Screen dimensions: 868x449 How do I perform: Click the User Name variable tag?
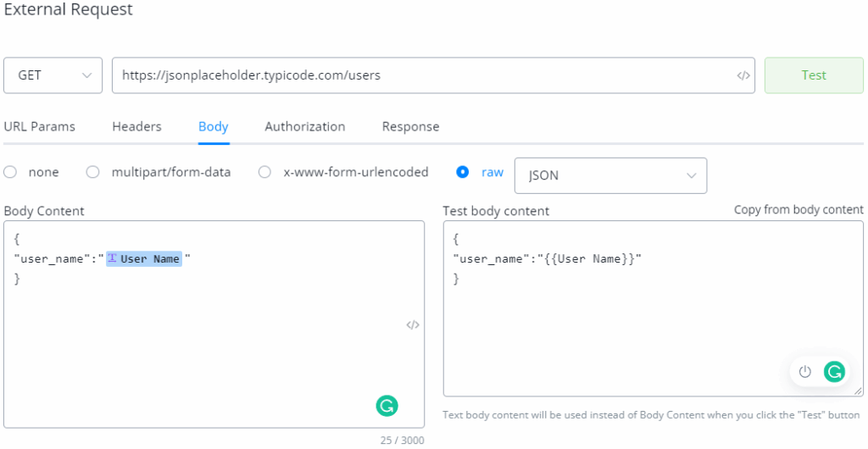click(x=144, y=258)
